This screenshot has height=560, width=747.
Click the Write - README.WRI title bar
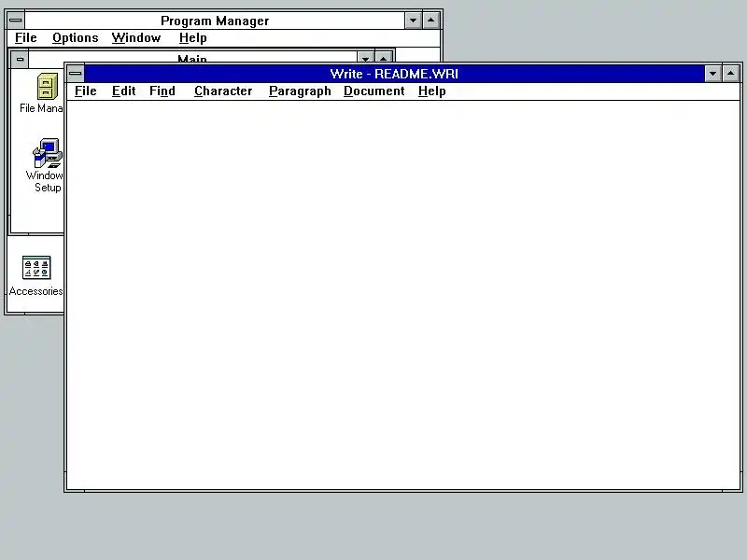pos(394,74)
